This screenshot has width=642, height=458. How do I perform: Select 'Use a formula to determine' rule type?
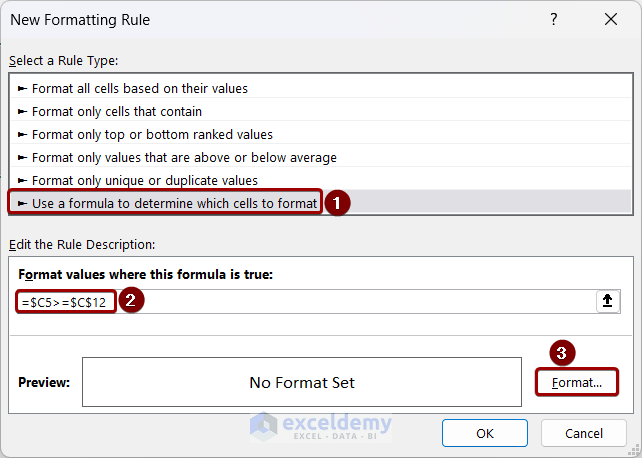(x=175, y=203)
